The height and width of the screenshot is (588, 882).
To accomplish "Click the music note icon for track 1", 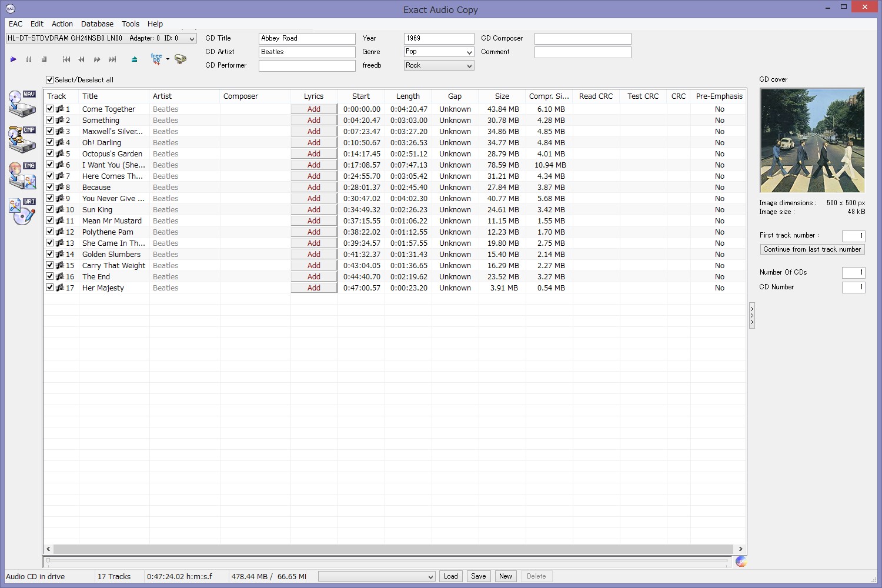I will coord(59,109).
